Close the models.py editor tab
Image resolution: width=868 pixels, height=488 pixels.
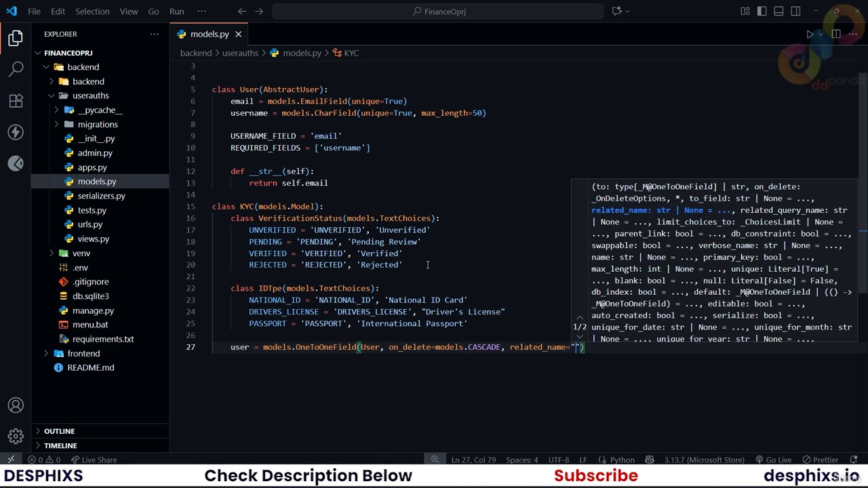pyautogui.click(x=238, y=34)
